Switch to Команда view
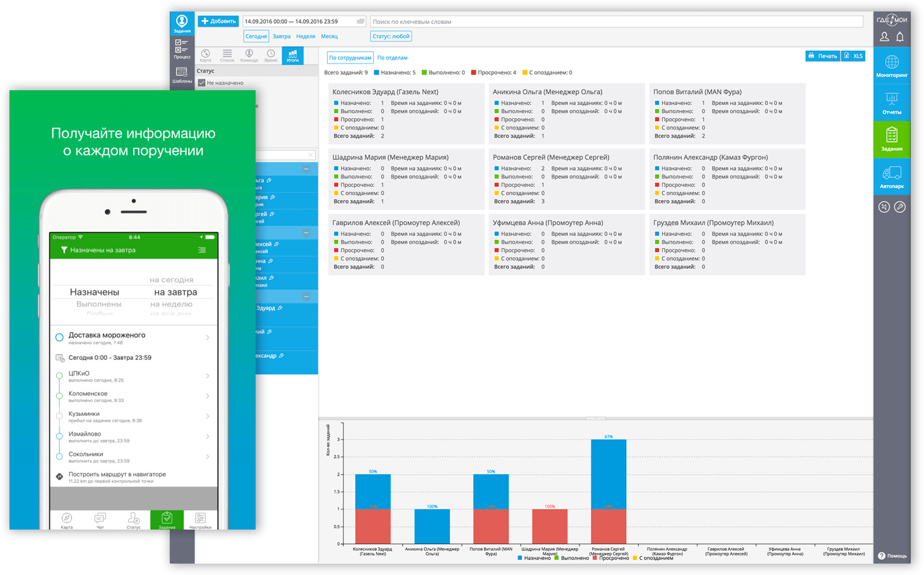Viewport: 924px width, 575px height. 249,56
